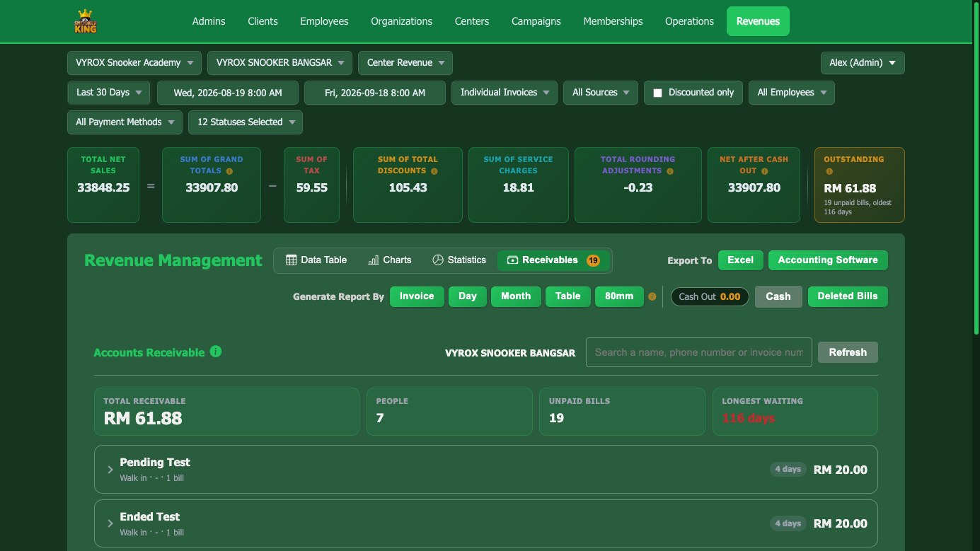
Task: Generate report by Day
Action: 468,296
